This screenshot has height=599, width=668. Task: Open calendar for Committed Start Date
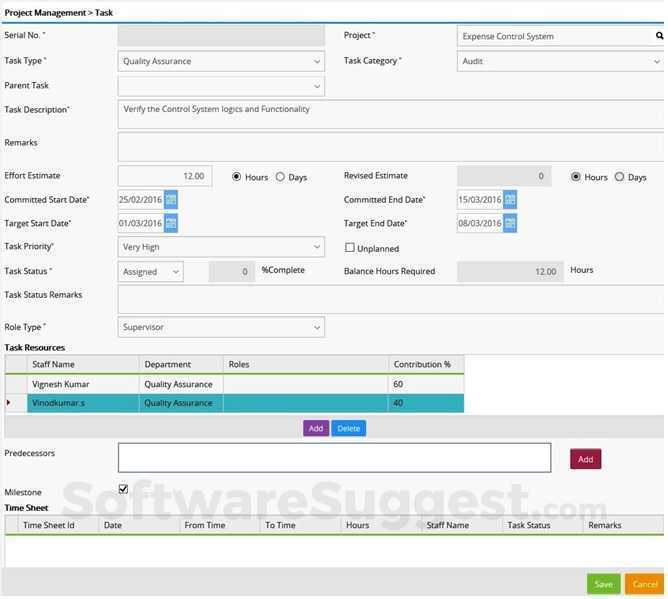pyautogui.click(x=171, y=199)
